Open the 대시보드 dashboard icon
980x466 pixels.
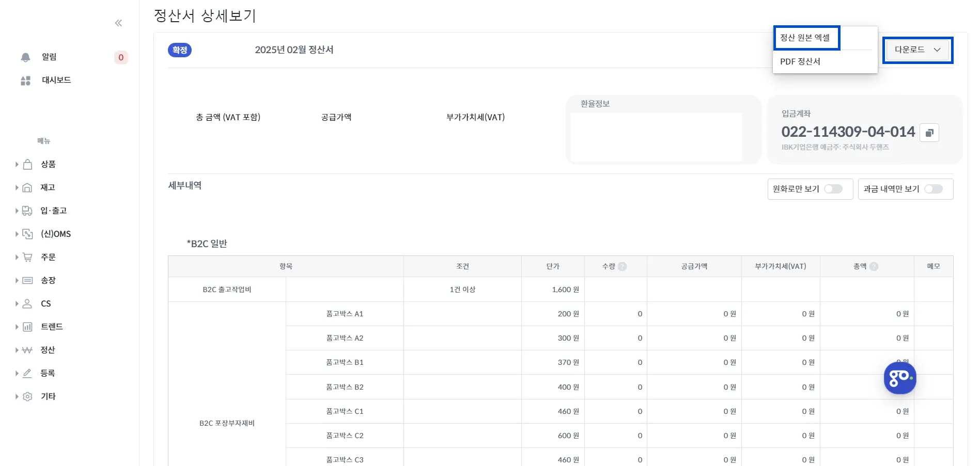(25, 81)
